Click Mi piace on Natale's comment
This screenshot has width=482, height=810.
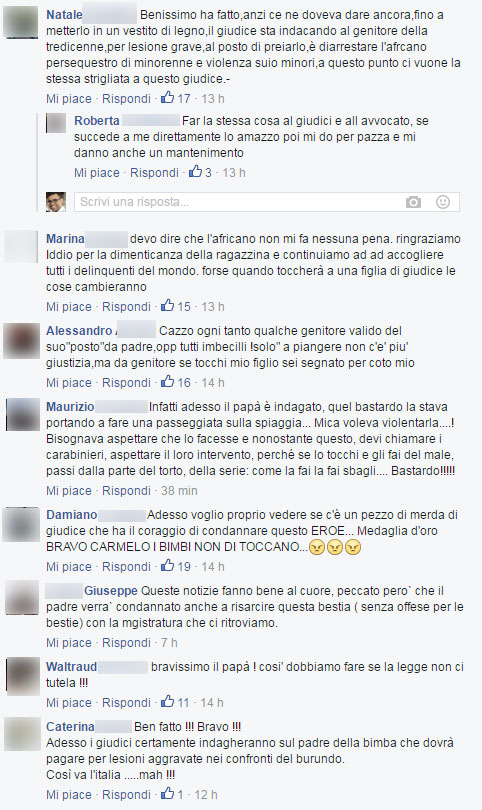click(69, 99)
